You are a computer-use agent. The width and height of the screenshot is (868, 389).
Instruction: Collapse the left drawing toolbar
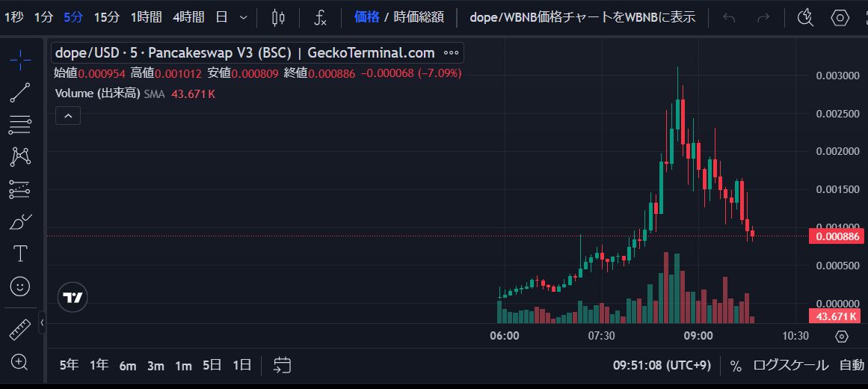(42, 322)
